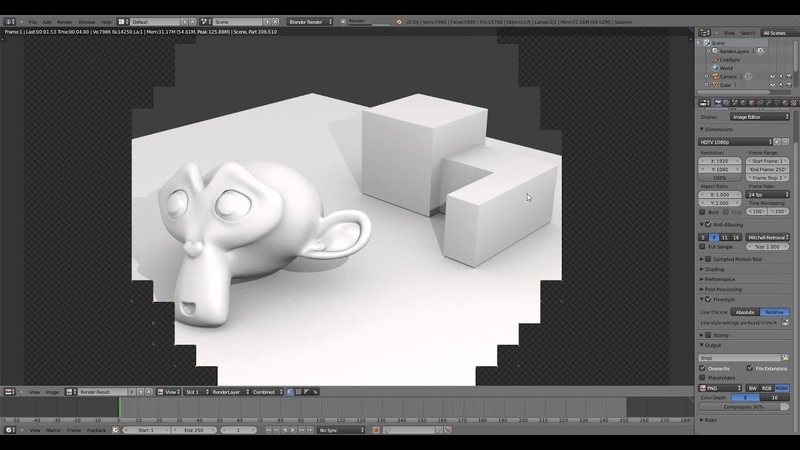
Task: Open the Display Image Editor dropdown
Action: [760, 117]
